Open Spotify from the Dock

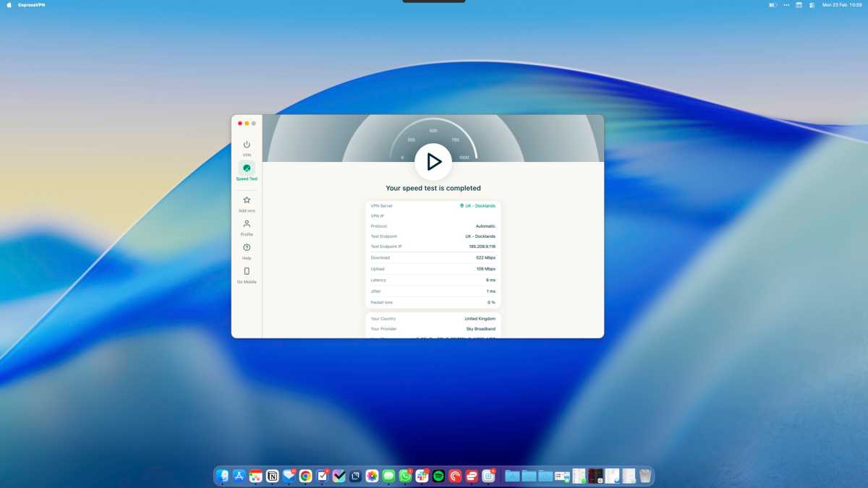coord(439,476)
